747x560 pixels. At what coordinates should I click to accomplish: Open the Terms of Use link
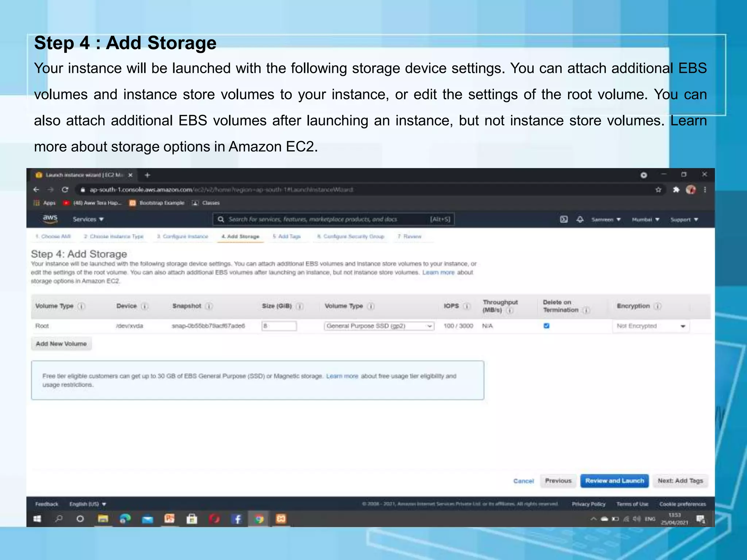coord(632,504)
